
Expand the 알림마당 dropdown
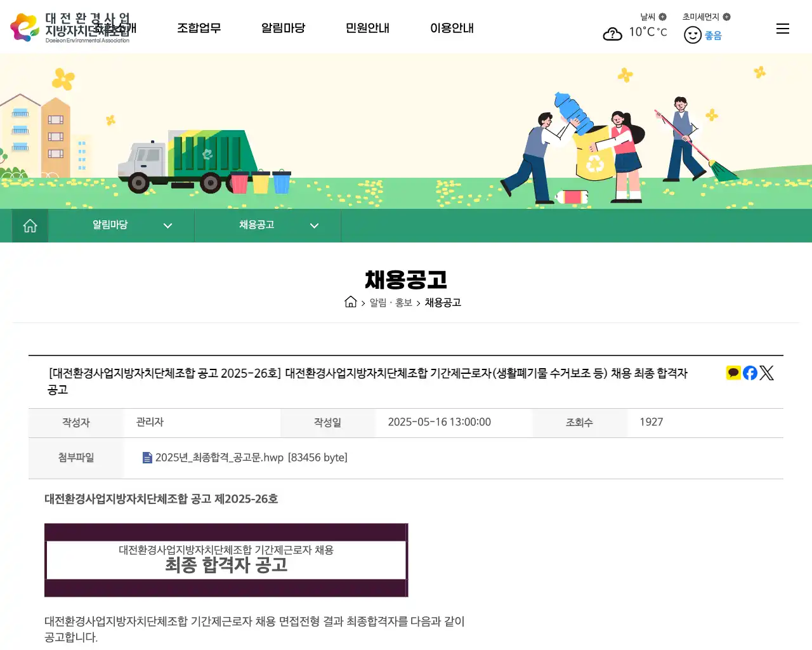point(167,225)
